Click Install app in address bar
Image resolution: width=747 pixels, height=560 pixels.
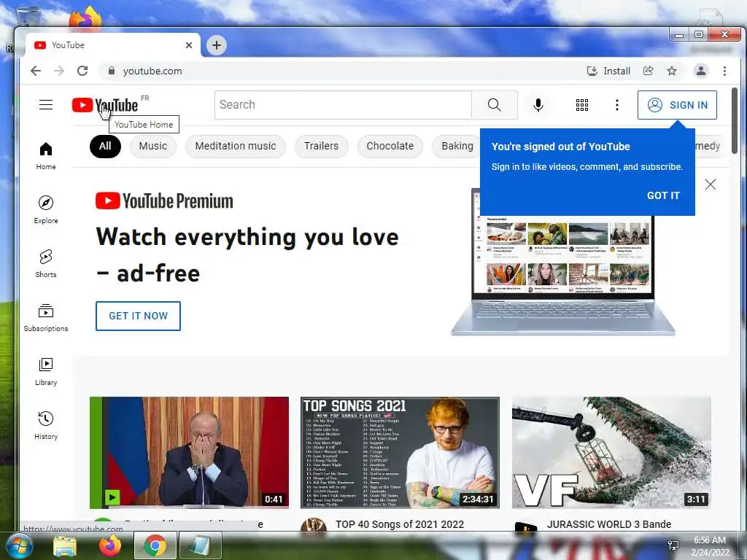coord(608,71)
